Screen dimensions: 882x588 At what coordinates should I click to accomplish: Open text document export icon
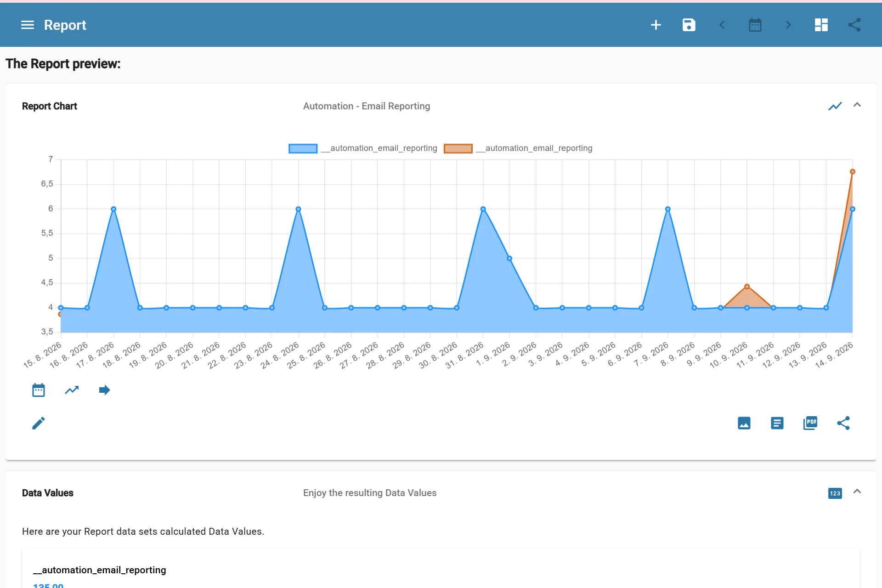point(777,423)
